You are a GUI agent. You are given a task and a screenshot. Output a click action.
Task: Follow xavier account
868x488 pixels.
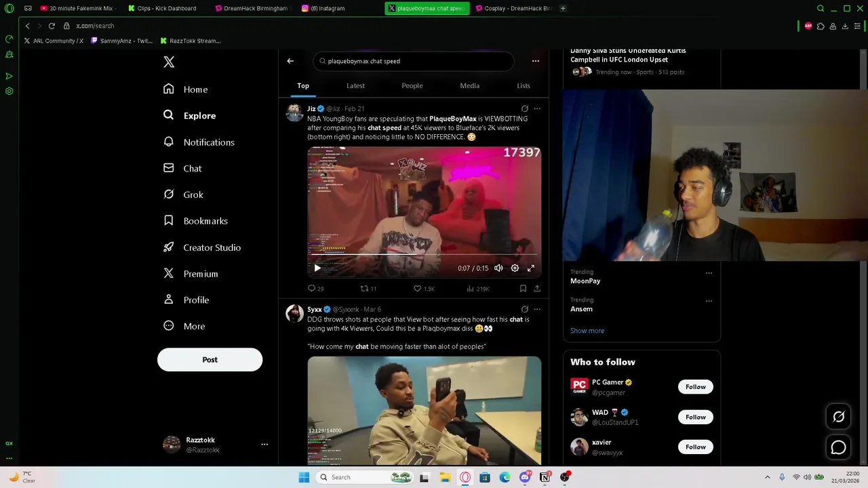pos(695,447)
